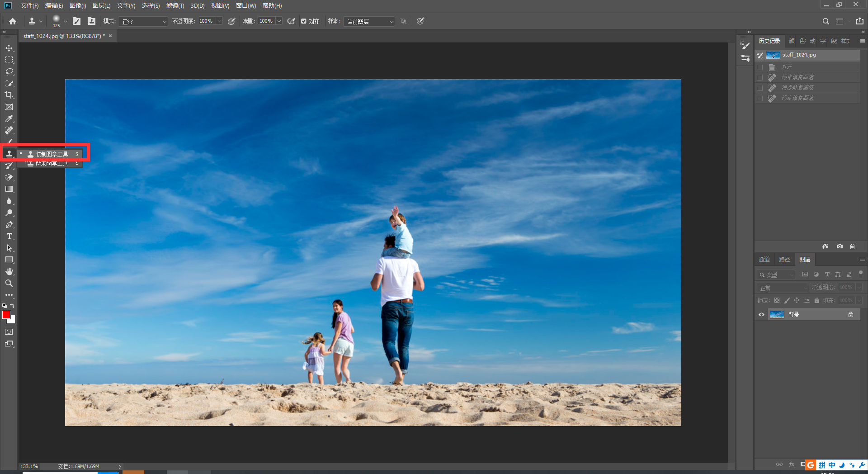
Task: Click the red foreground color swatch
Action: [x=6, y=315]
